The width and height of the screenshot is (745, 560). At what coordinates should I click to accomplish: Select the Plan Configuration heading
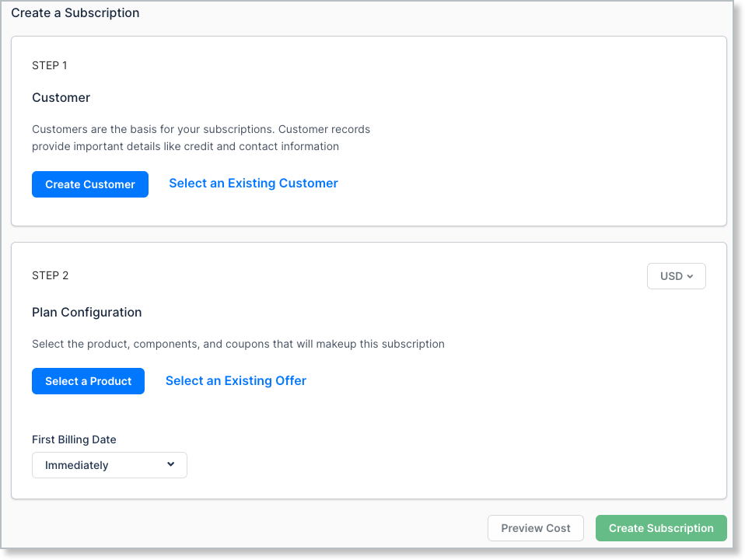coord(87,313)
